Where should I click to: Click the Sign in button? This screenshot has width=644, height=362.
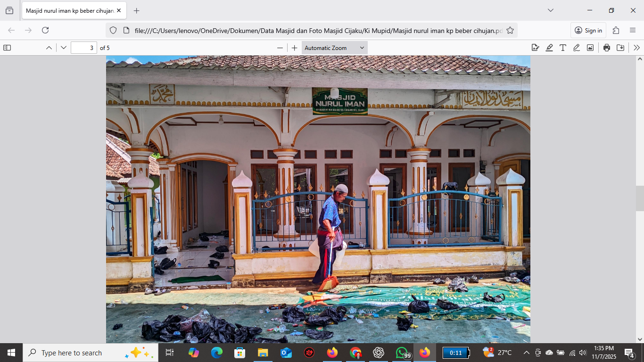[x=588, y=30]
